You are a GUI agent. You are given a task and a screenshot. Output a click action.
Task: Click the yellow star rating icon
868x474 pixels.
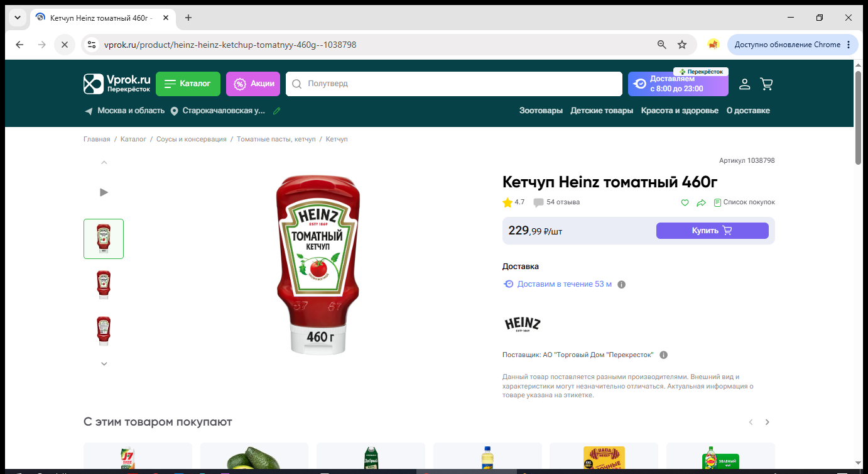pyautogui.click(x=507, y=202)
